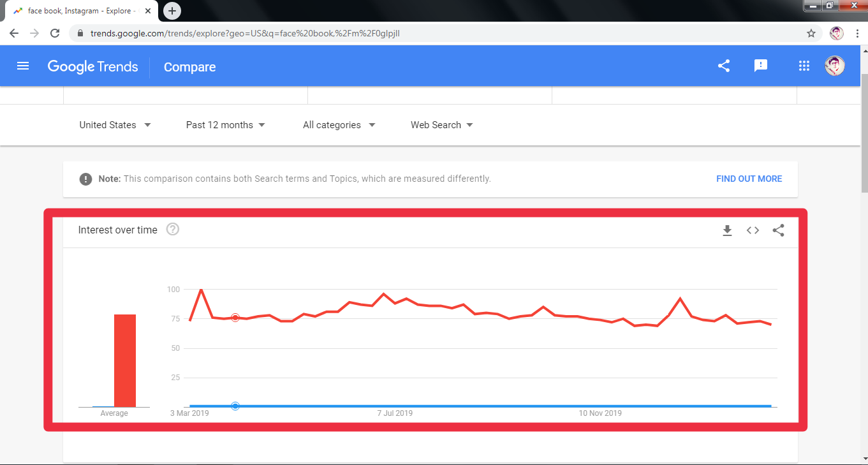
Task: Open a new browser tab
Action: 171,11
